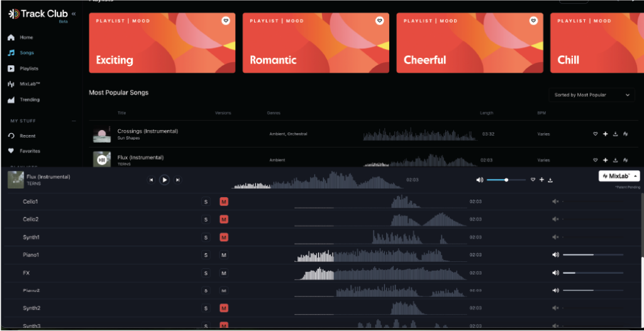Click FX volume speaker icon
Screen dimensions: 644x331
click(556, 273)
